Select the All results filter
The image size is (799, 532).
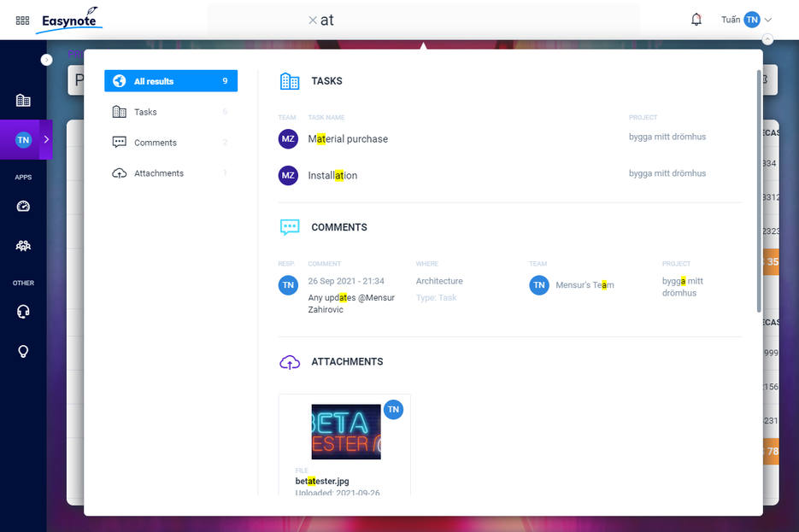tap(171, 81)
